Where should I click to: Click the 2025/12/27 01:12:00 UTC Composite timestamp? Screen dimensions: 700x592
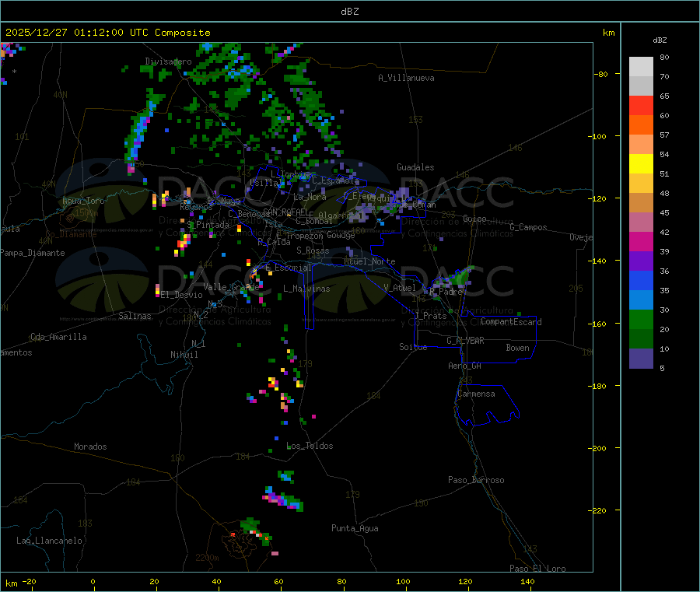107,33
